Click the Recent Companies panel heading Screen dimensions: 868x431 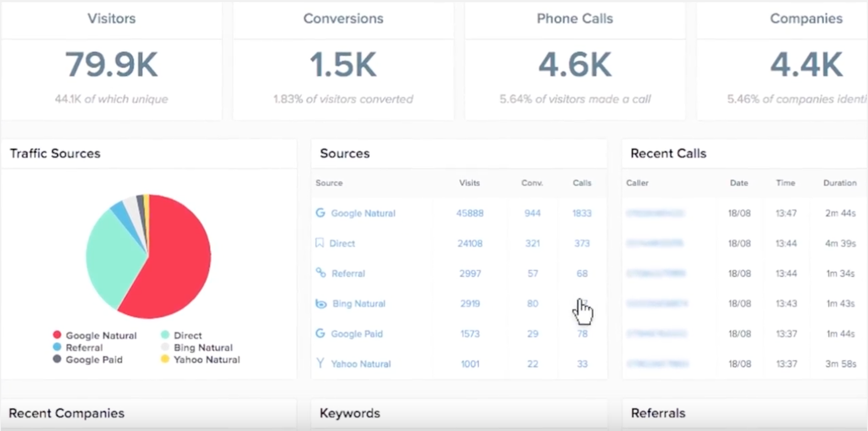(x=66, y=413)
